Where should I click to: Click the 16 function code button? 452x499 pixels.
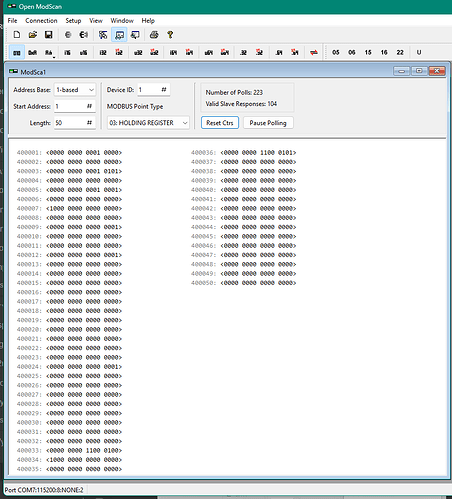(384, 52)
